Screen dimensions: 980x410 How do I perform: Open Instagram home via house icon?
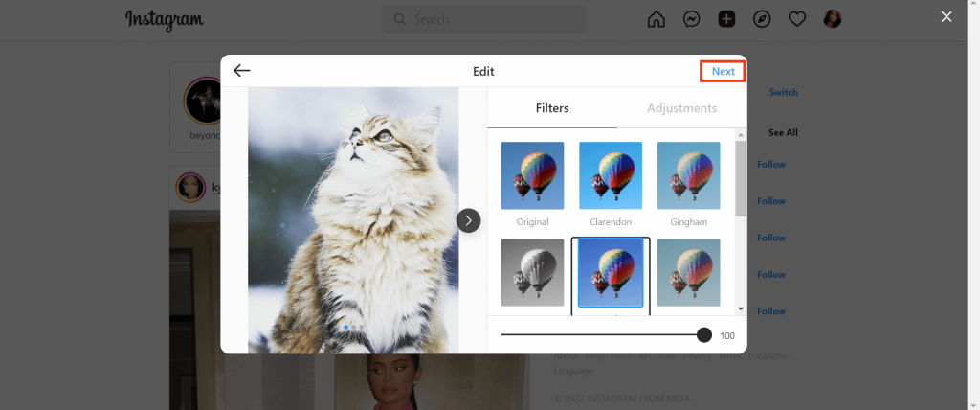pos(656,19)
